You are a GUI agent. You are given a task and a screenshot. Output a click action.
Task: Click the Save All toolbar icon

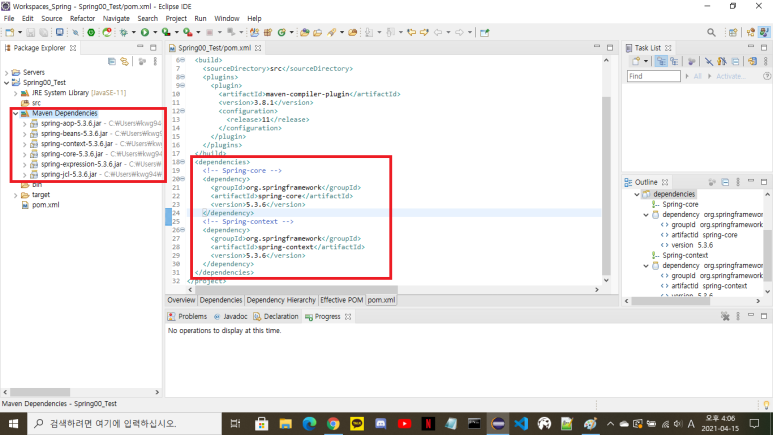coord(43,33)
